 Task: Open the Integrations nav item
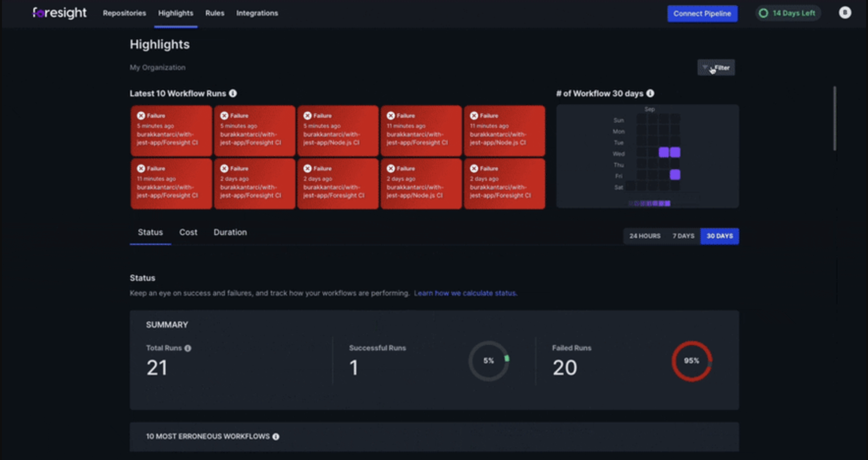click(x=257, y=13)
